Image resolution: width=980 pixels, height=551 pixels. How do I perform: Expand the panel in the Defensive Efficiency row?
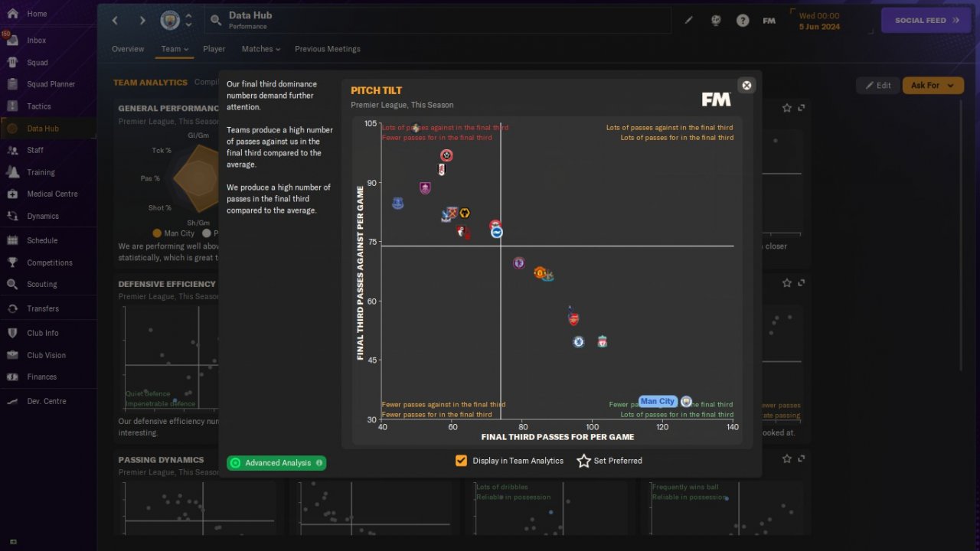(802, 283)
